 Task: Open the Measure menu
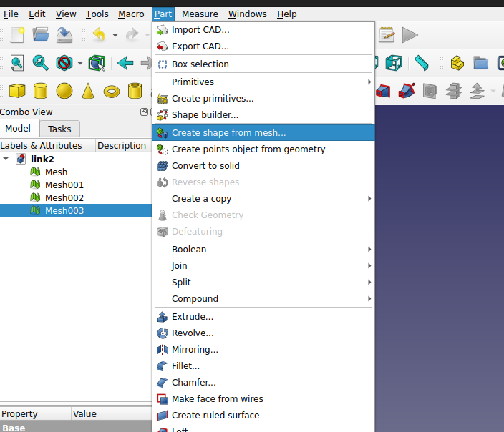[200, 14]
